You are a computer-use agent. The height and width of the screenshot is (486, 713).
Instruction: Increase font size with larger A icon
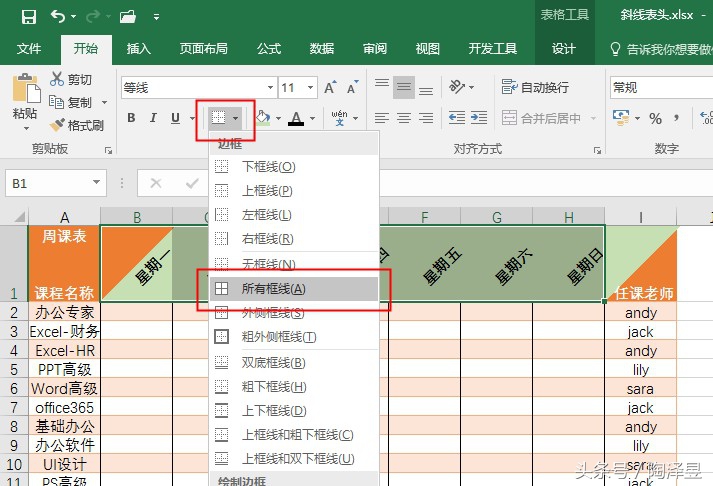click(x=330, y=87)
